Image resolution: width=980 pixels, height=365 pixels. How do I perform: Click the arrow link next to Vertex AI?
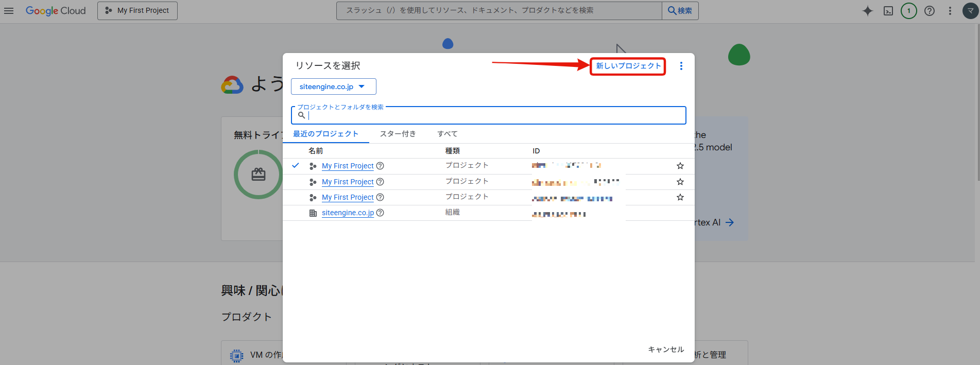pos(730,222)
